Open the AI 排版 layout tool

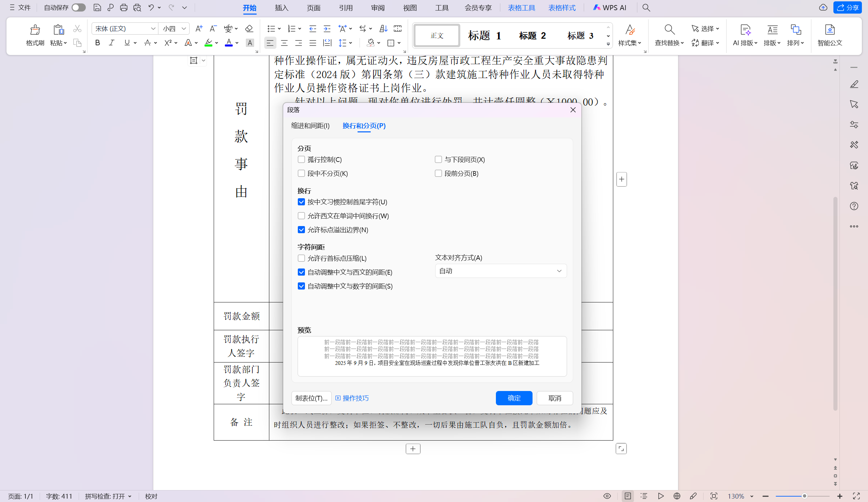click(745, 35)
